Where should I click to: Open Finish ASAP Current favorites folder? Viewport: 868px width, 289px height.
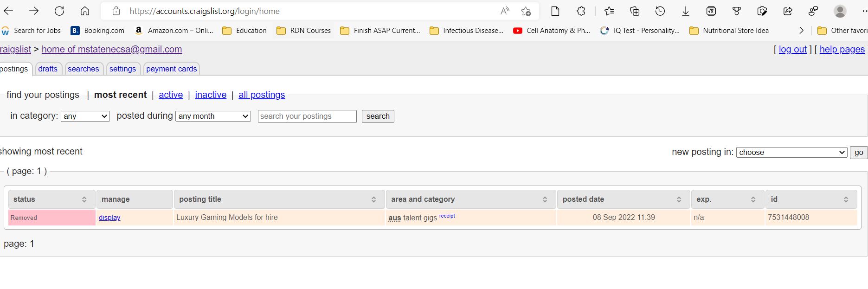click(380, 31)
